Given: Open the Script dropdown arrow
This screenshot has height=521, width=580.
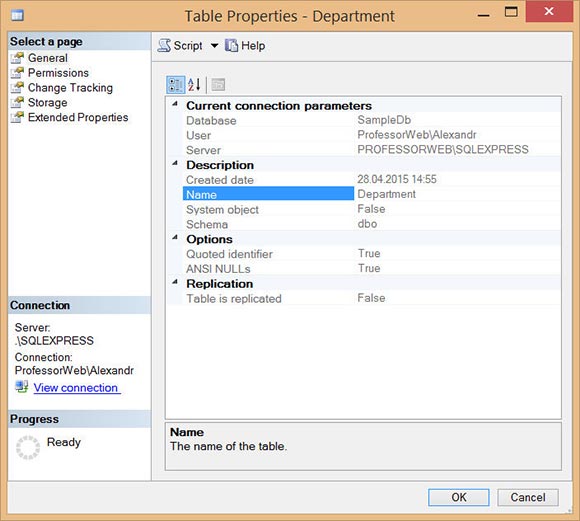Looking at the screenshot, I should [214, 46].
